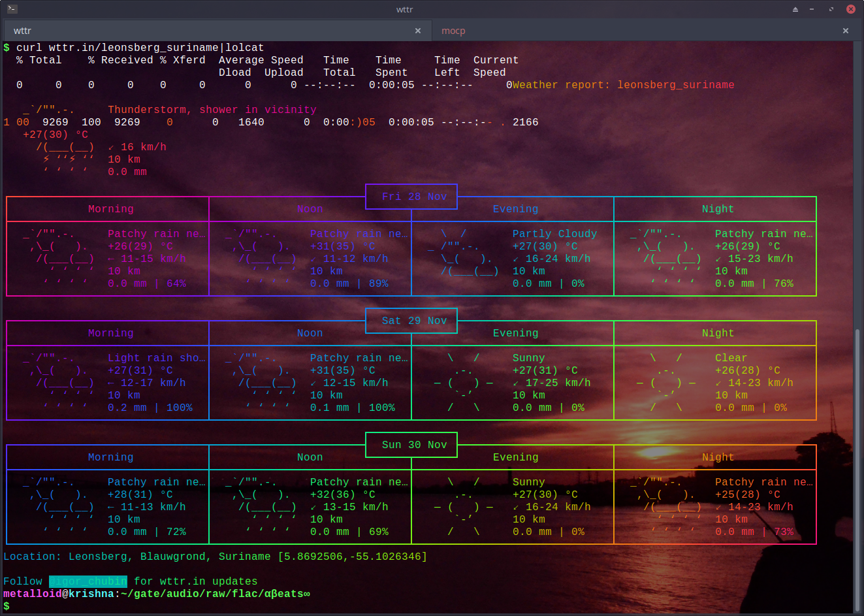
Task: Click the empty shell prompt on the last line
Action: tap(7, 606)
